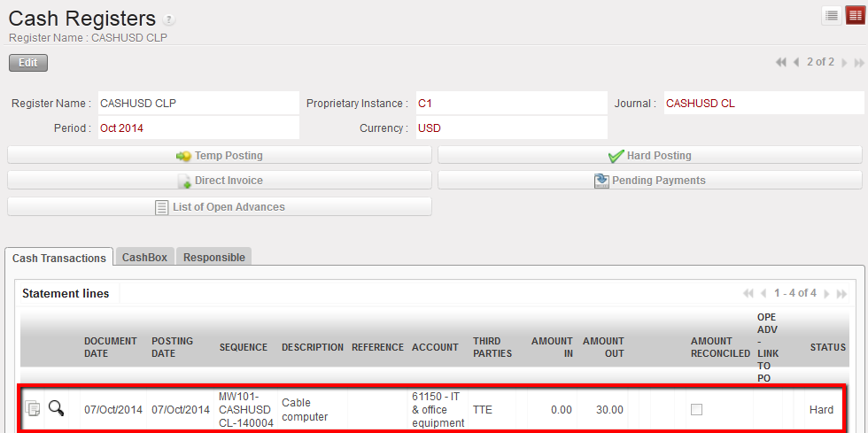Image resolution: width=868 pixels, height=433 pixels.
Task: Select the Cash Transactions tab
Action: coord(59,259)
